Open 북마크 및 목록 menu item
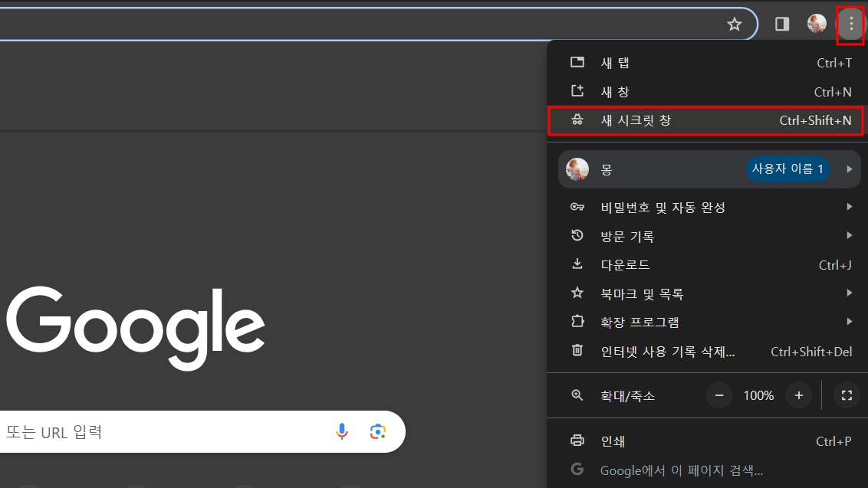This screenshot has width=868, height=488. point(708,294)
